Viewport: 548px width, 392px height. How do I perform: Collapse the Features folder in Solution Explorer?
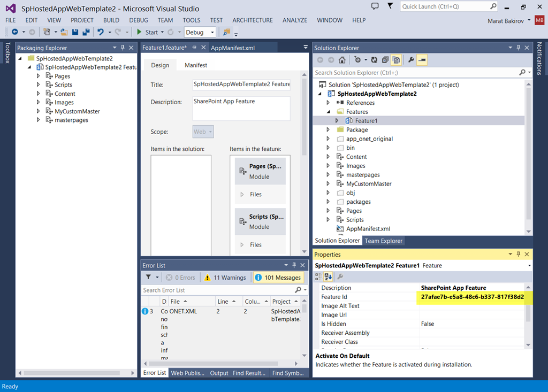329,112
